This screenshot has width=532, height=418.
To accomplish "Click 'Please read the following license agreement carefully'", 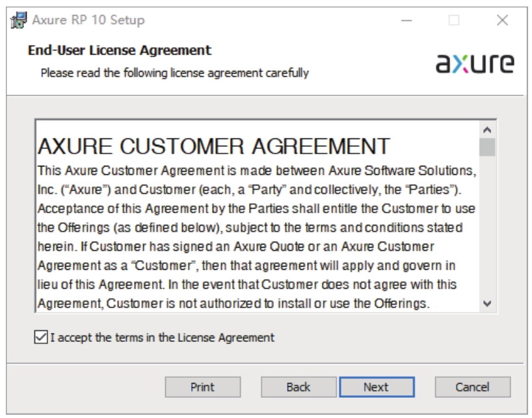I will pyautogui.click(x=175, y=73).
